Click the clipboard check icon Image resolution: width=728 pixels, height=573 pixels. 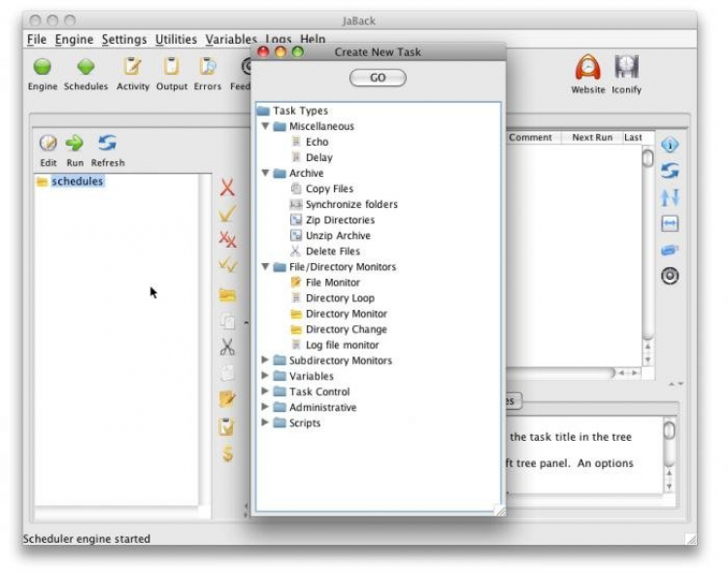[x=226, y=426]
